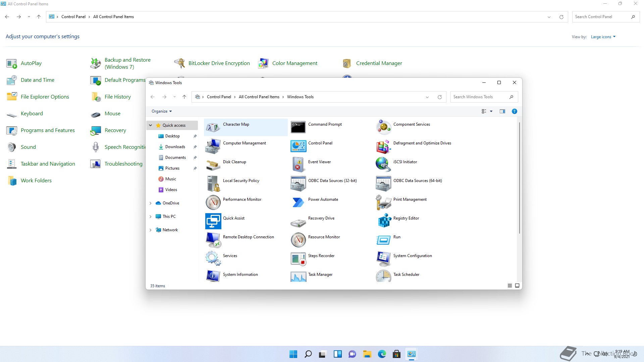Open the Organize dropdown menu
This screenshot has width=644, height=362.
click(x=162, y=111)
